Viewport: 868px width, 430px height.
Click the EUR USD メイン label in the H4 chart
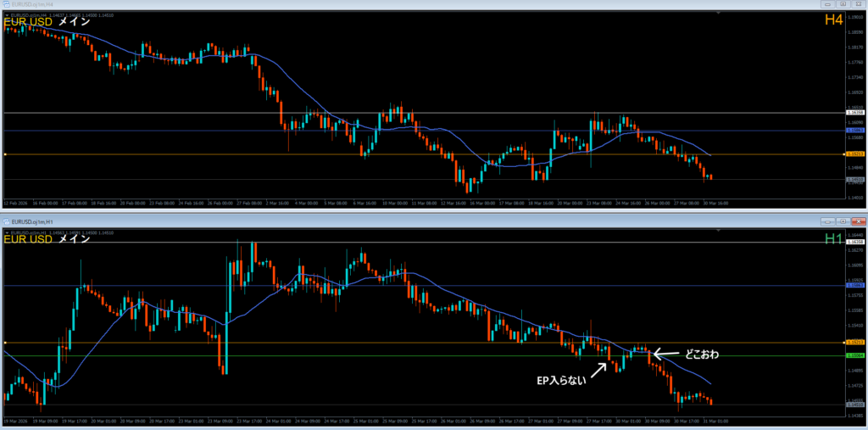pos(47,22)
